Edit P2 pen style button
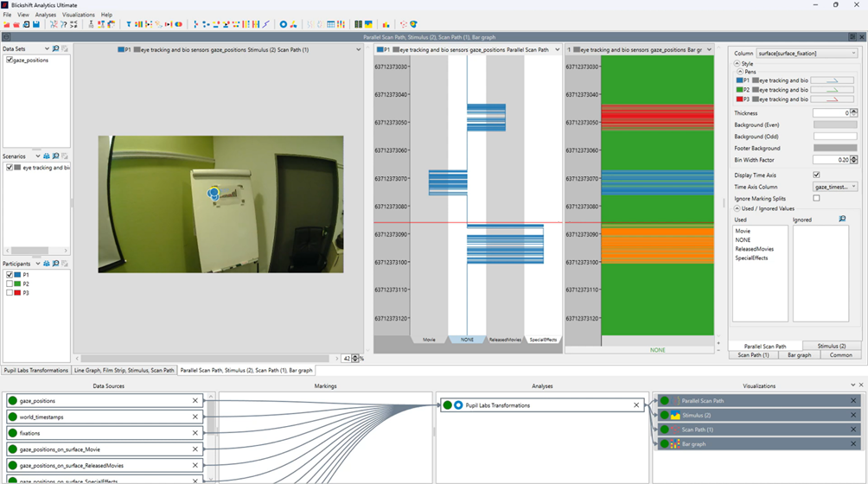This screenshot has height=484, width=868. 832,90
